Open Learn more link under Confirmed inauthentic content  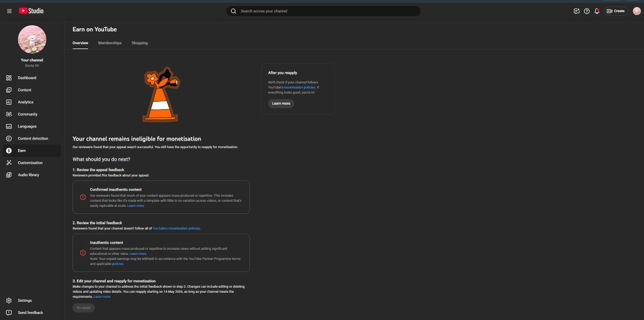[x=136, y=206]
